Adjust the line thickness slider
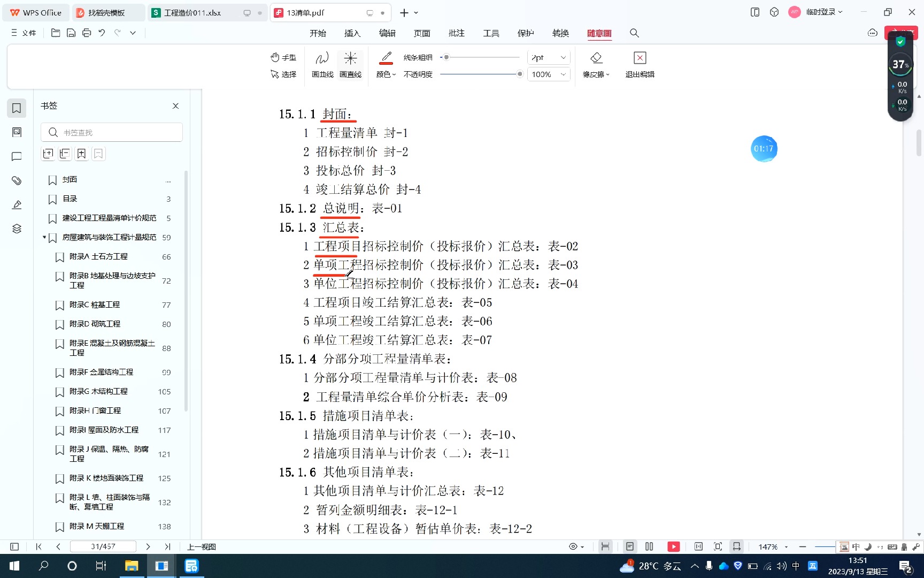 480,57
